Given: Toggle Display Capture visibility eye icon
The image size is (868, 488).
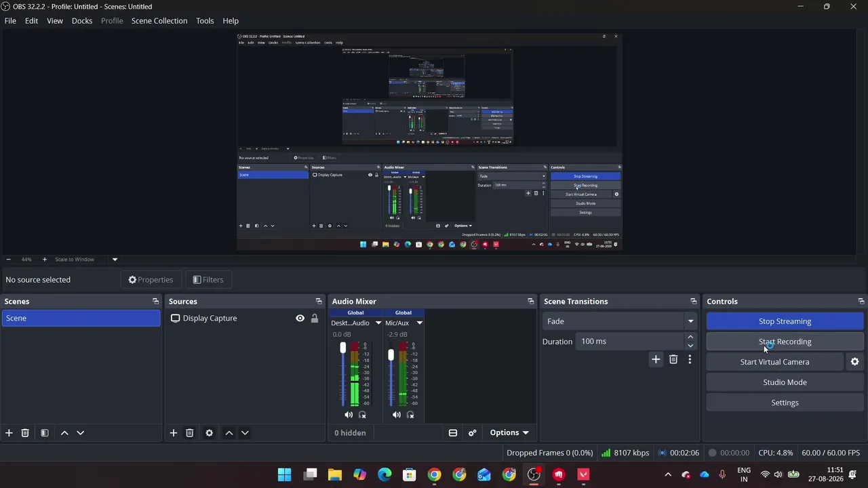Looking at the screenshot, I should (300, 319).
